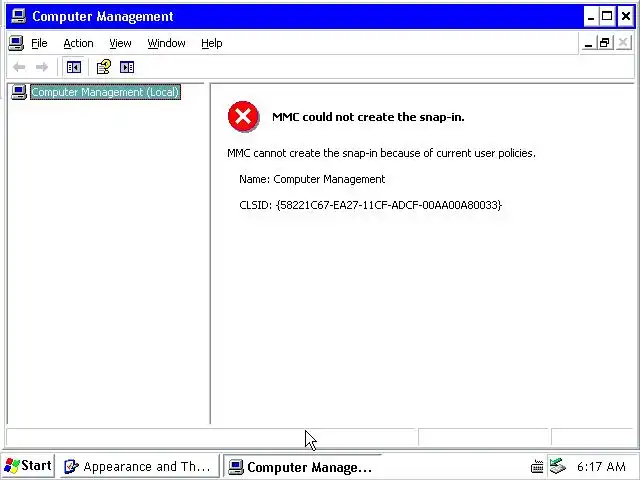Viewport: 640px width, 480px height.
Task: Click Computer Management title bar icon
Action: [x=18, y=16]
